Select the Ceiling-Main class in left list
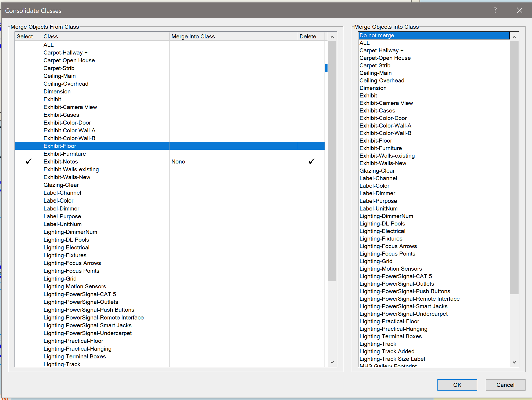This screenshot has width=532, height=400. point(59,76)
